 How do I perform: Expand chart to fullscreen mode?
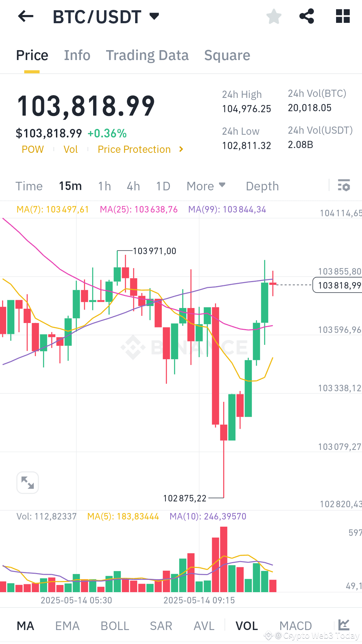27,482
